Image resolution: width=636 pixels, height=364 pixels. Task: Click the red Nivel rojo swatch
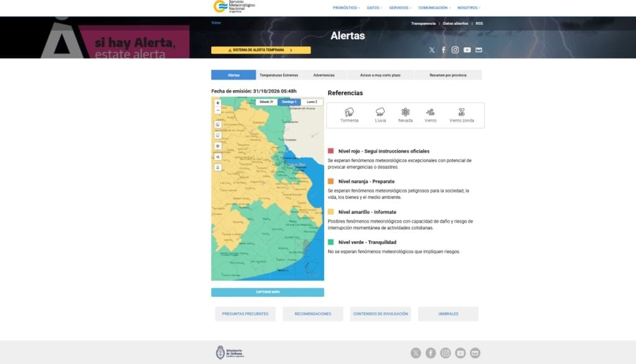point(330,151)
